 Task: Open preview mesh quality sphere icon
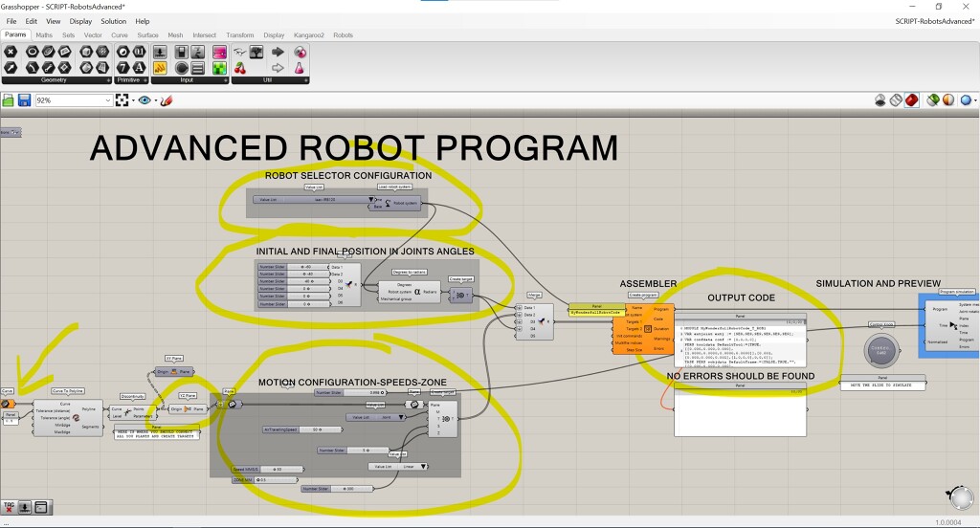pyautogui.click(x=967, y=100)
